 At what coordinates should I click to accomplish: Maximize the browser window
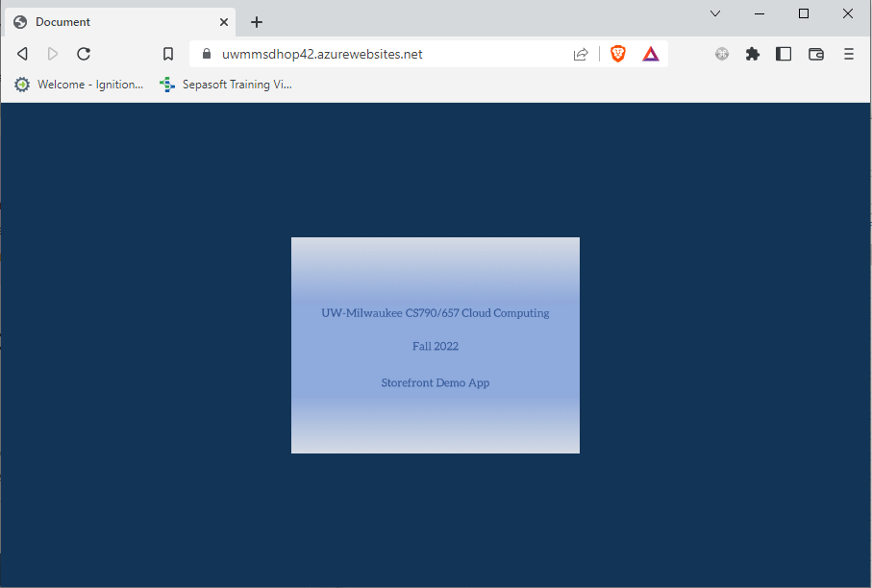[x=804, y=13]
